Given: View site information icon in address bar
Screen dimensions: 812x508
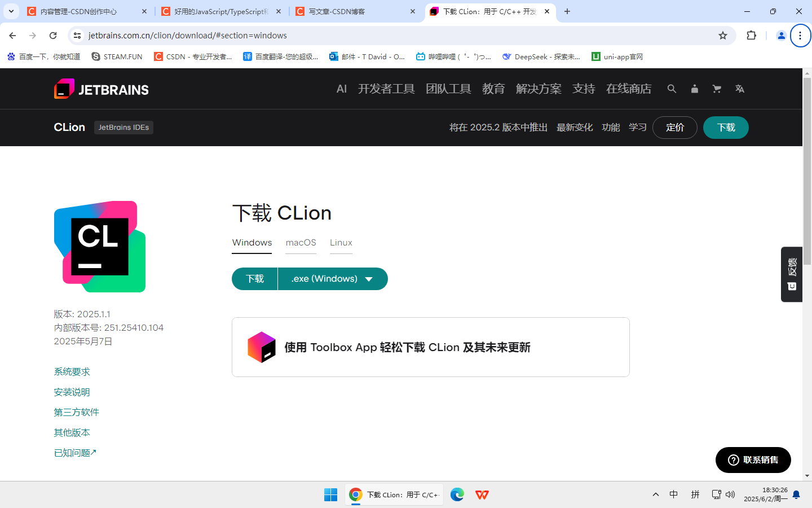Looking at the screenshot, I should pyautogui.click(x=77, y=36).
